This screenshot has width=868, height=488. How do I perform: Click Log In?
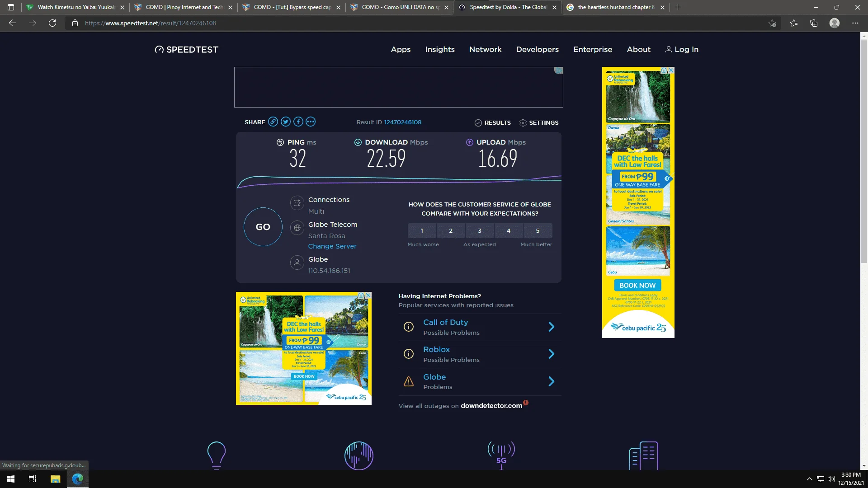[682, 50]
